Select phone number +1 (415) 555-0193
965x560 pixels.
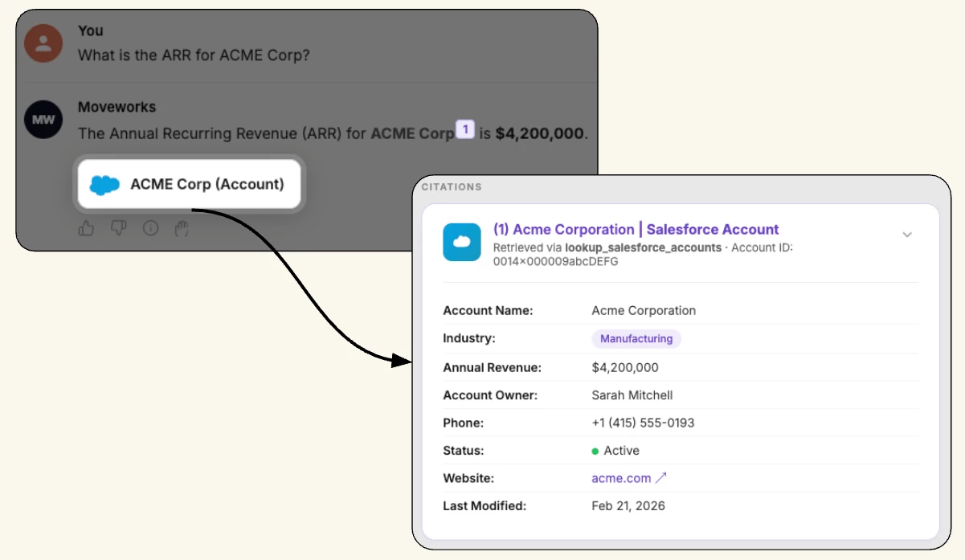click(643, 423)
